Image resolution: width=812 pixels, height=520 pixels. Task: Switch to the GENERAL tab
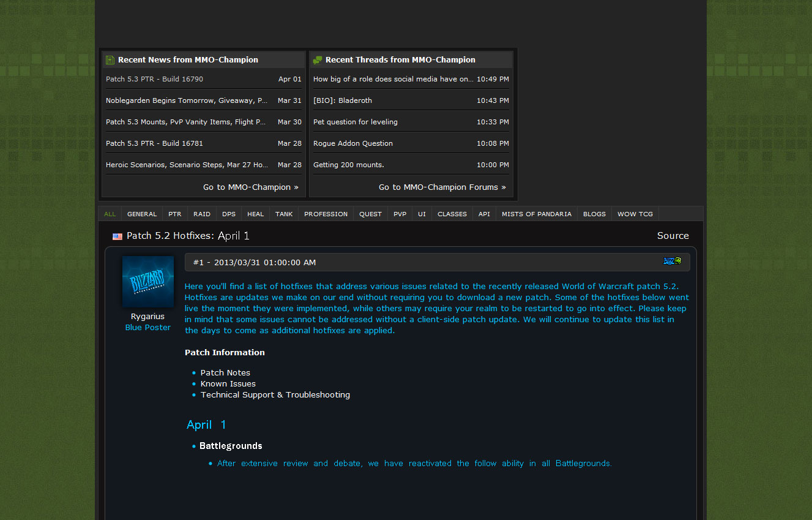(x=142, y=214)
